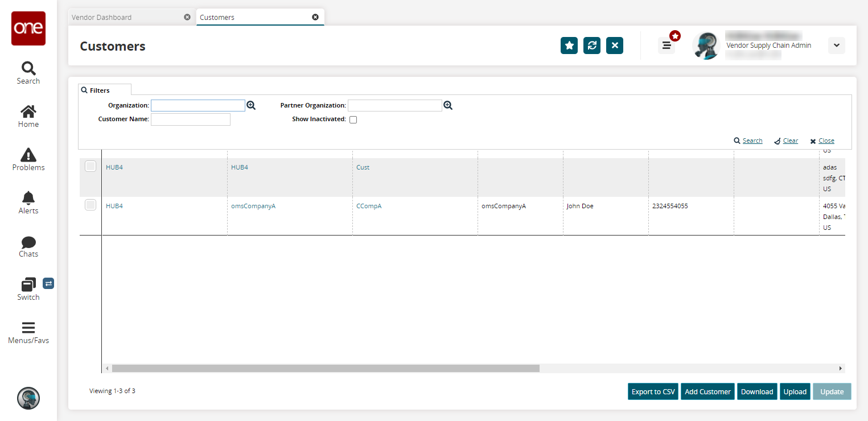Close the Customers tab
This screenshot has height=421, width=868.
pyautogui.click(x=315, y=17)
